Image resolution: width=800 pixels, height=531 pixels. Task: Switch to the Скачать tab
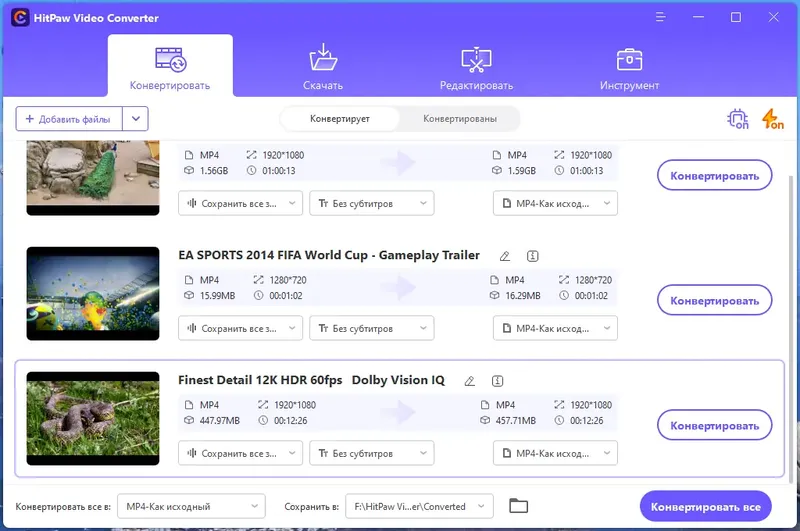point(323,66)
